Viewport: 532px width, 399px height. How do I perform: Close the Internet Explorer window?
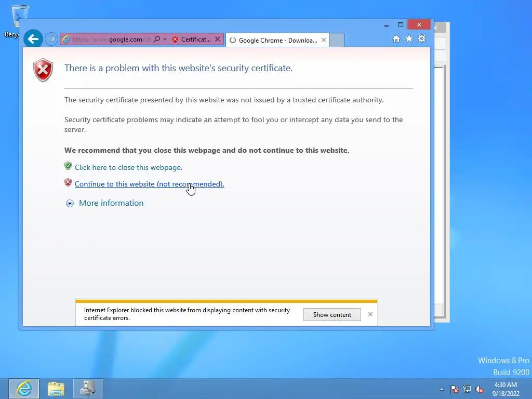point(419,25)
